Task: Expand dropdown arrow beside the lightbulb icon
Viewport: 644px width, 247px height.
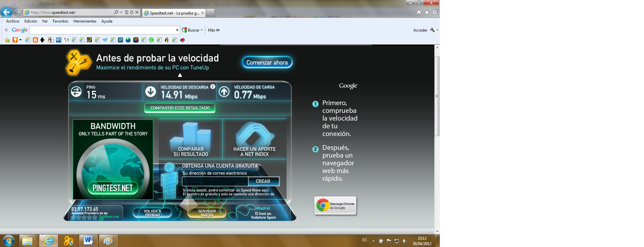Action: (x=20, y=40)
